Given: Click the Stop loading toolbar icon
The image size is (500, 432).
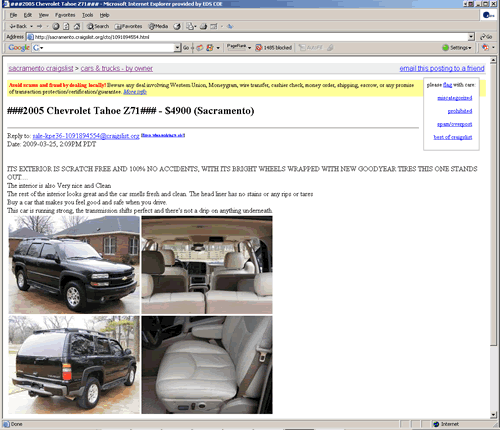Looking at the screenshot, I should (x=56, y=26).
